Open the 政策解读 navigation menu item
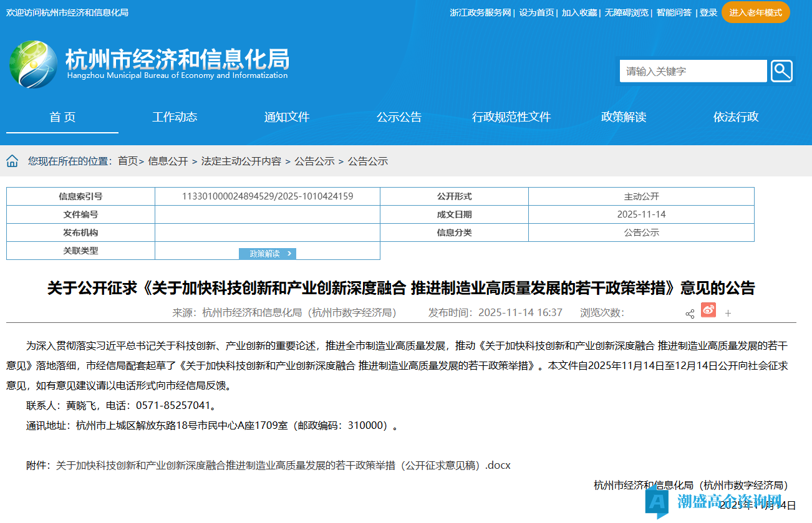Viewport: 812px width, 523px height. [624, 117]
